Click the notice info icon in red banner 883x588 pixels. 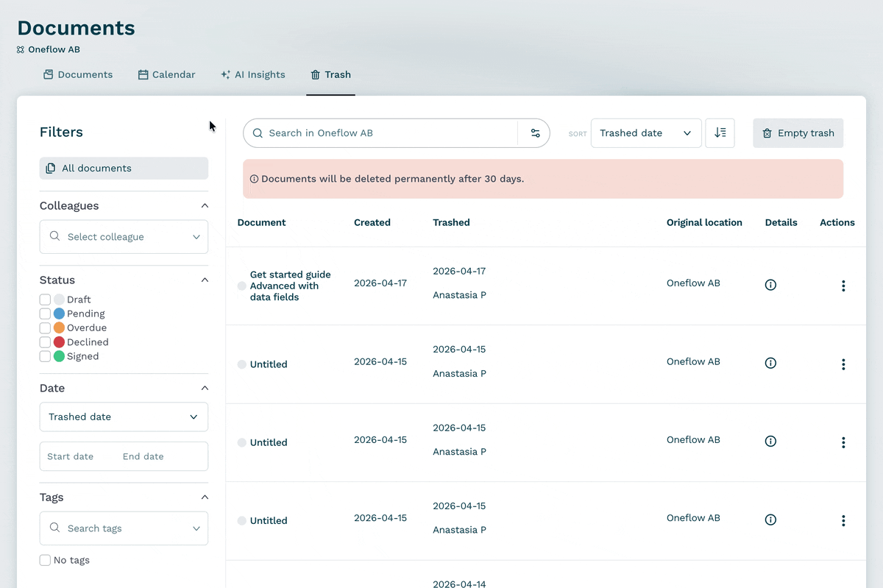point(254,179)
